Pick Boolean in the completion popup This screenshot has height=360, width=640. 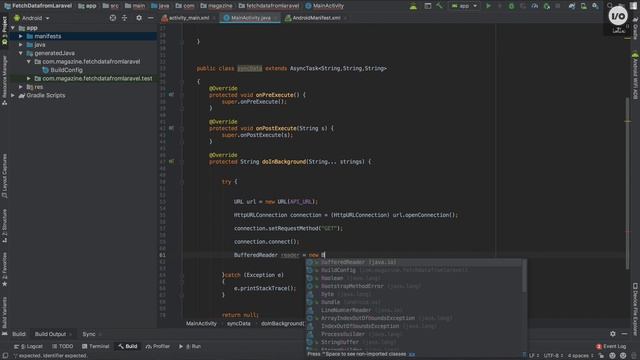point(414,278)
